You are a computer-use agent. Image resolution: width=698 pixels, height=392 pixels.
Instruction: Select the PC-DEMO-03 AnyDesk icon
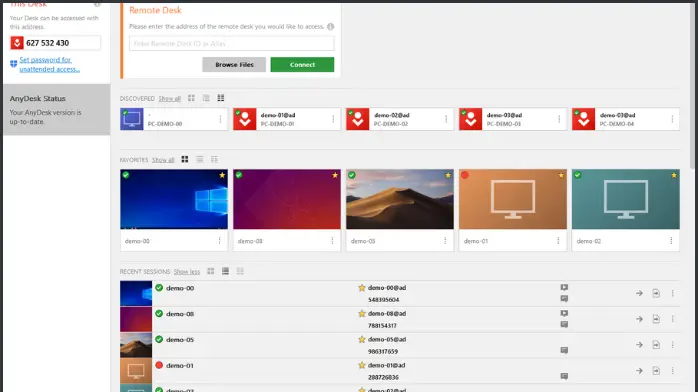point(471,119)
